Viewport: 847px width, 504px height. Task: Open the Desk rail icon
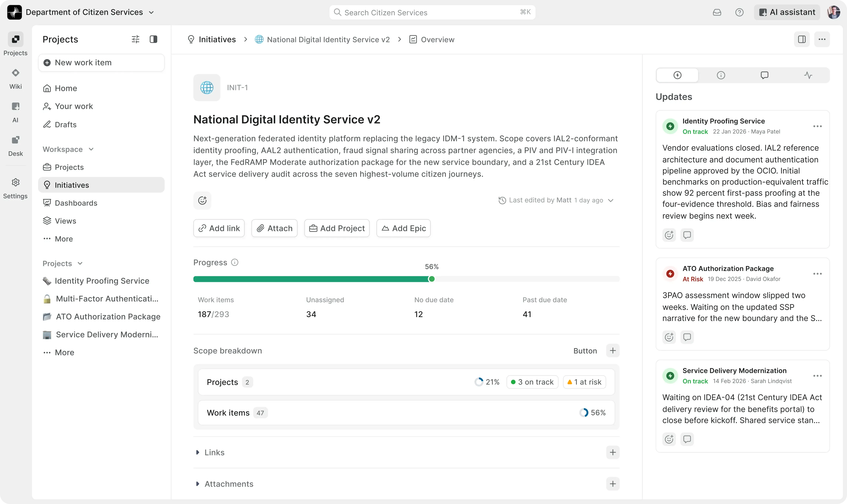click(15, 146)
